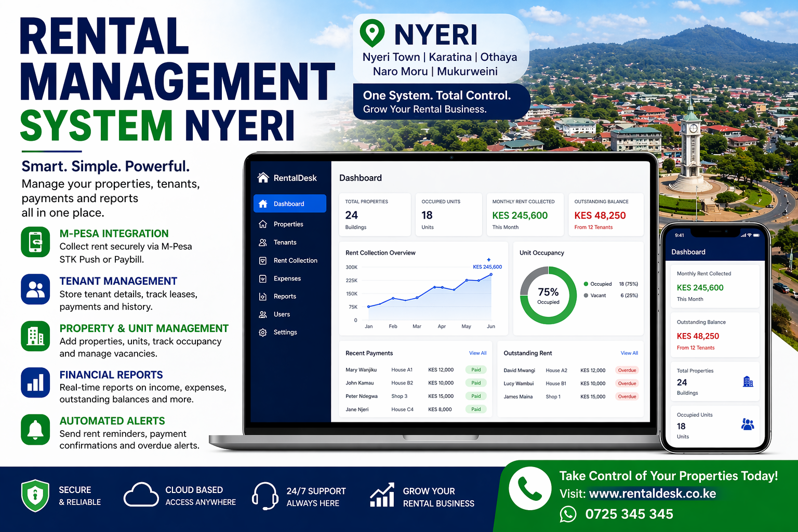This screenshot has width=798, height=532.
Task: Click the RentalDesk logo icon
Action: tap(263, 178)
